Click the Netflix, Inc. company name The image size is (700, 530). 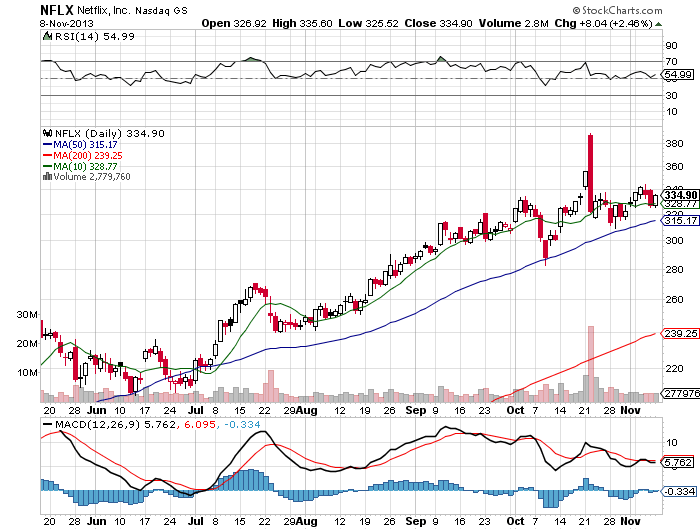click(x=104, y=10)
